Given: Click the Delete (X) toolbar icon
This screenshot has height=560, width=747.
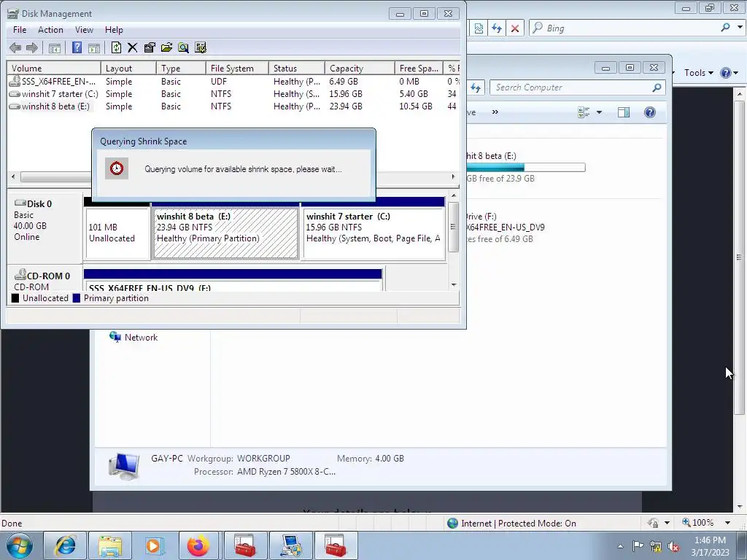Looking at the screenshot, I should (133, 47).
